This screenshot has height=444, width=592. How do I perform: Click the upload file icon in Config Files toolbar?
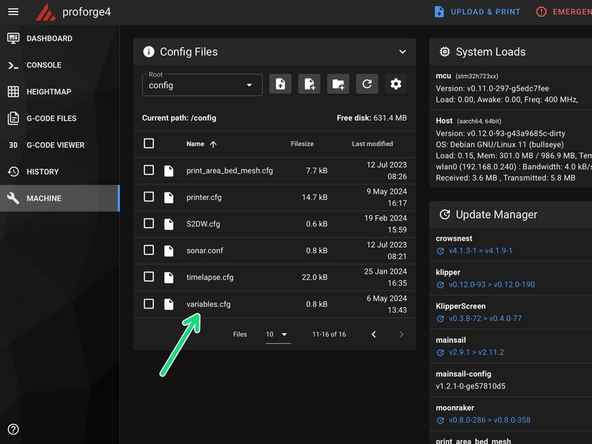pos(280,84)
